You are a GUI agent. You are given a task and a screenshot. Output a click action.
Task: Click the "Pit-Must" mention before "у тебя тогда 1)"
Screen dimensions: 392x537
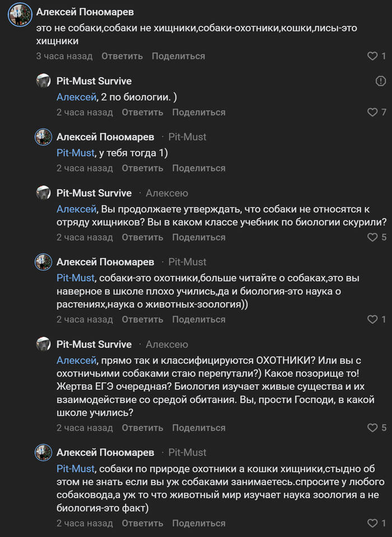(76, 153)
